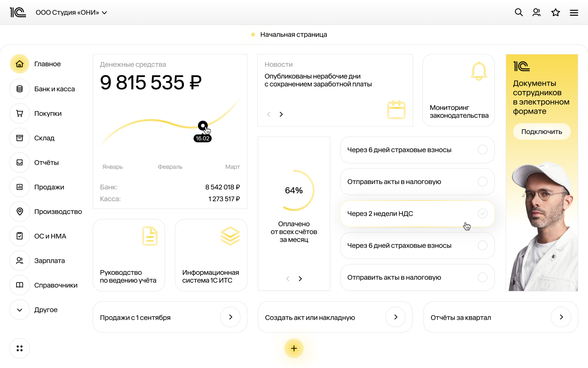Viewport: 588px width, 368px height.
Task: Check the 'Через 2 недели НДС' task circle
Action: click(x=482, y=213)
